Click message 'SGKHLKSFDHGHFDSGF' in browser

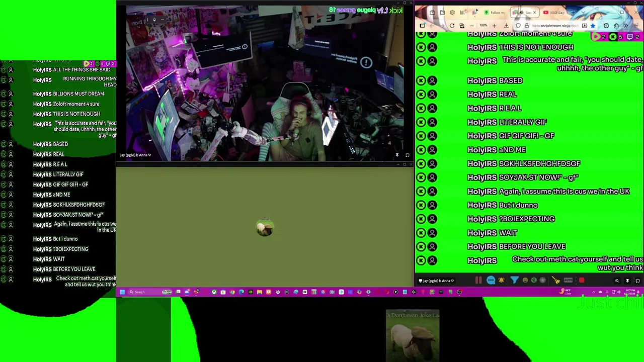tap(539, 163)
